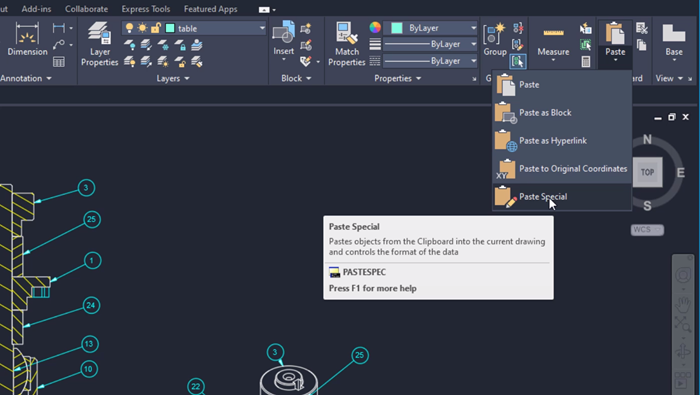
Task: Switch to the Express Tools tab
Action: (x=146, y=9)
